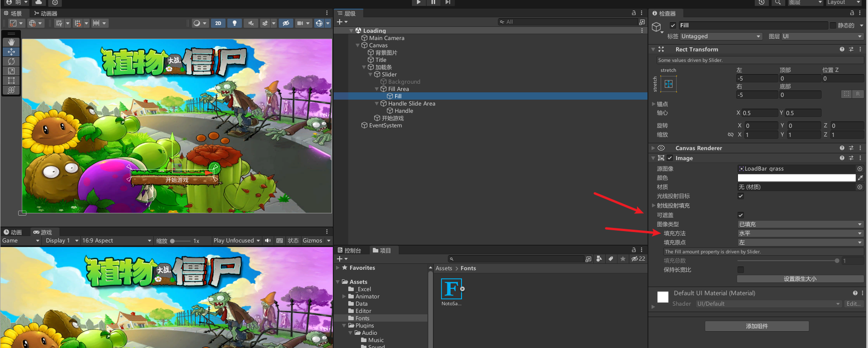Select EventSystem in hierarchy
The width and height of the screenshot is (868, 348).
385,126
